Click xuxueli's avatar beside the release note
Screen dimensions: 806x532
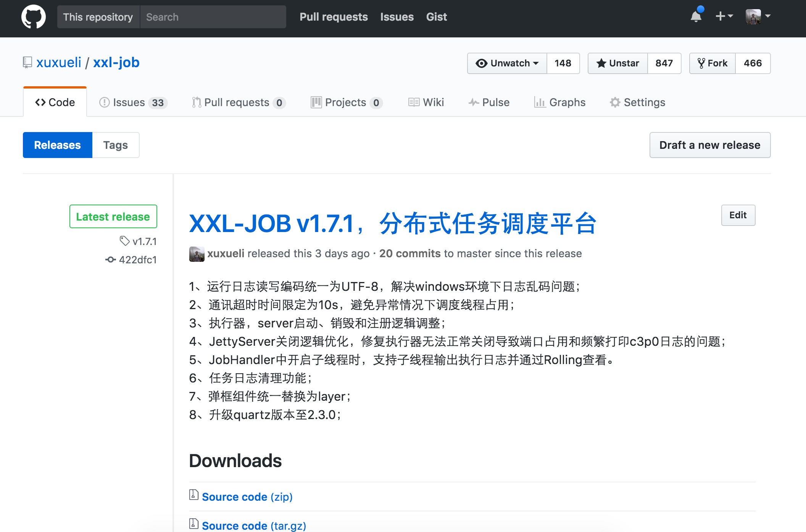(197, 254)
